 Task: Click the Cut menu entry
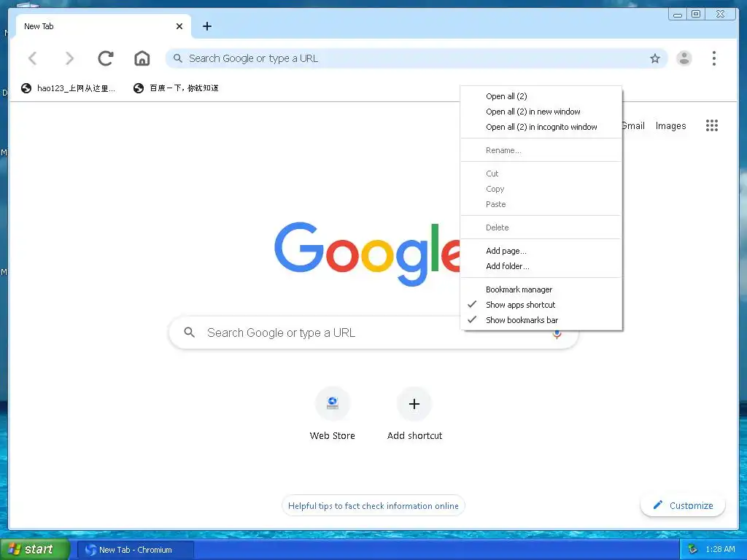541,174
